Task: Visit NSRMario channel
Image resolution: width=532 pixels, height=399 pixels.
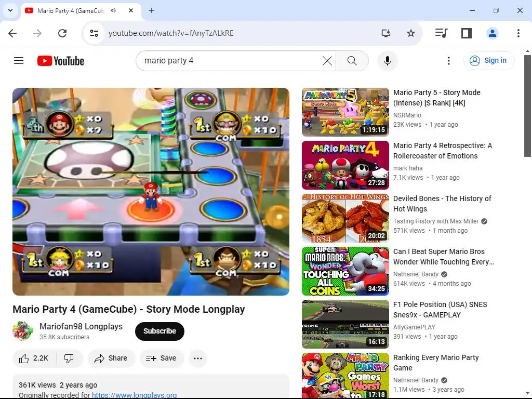Action: pyautogui.click(x=407, y=115)
